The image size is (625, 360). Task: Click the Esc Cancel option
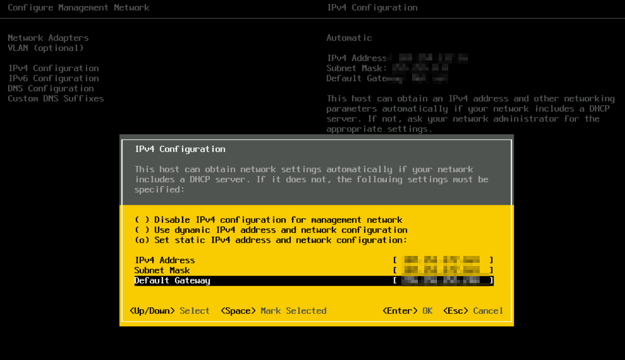tap(473, 311)
